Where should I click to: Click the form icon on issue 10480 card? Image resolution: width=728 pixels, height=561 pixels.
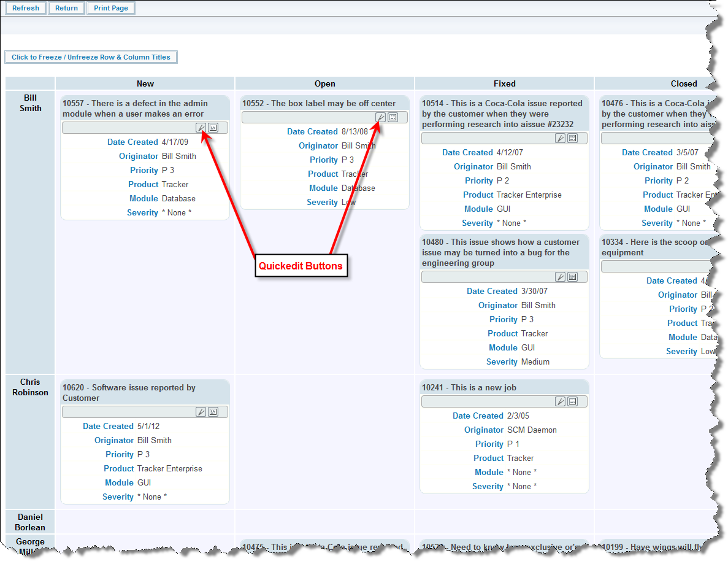(572, 277)
